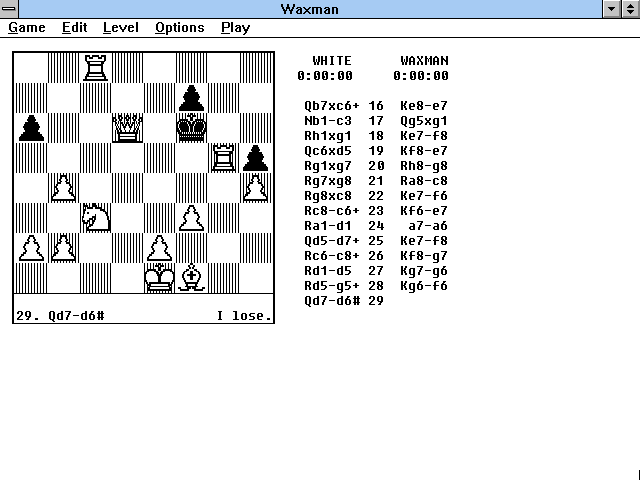Maximize the Waxman window with arrows button
The width and height of the screenshot is (640, 480).
click(631, 9)
